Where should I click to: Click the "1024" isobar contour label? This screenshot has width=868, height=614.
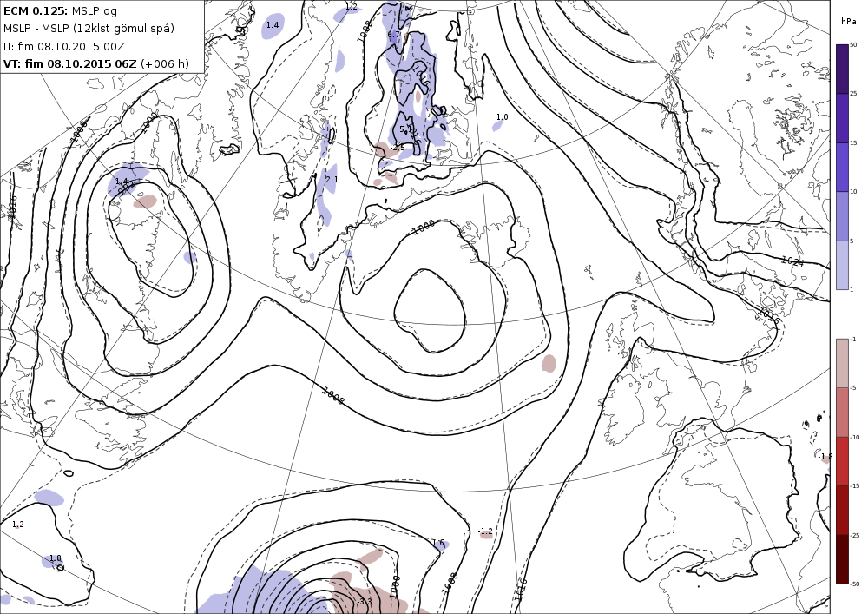792,261
